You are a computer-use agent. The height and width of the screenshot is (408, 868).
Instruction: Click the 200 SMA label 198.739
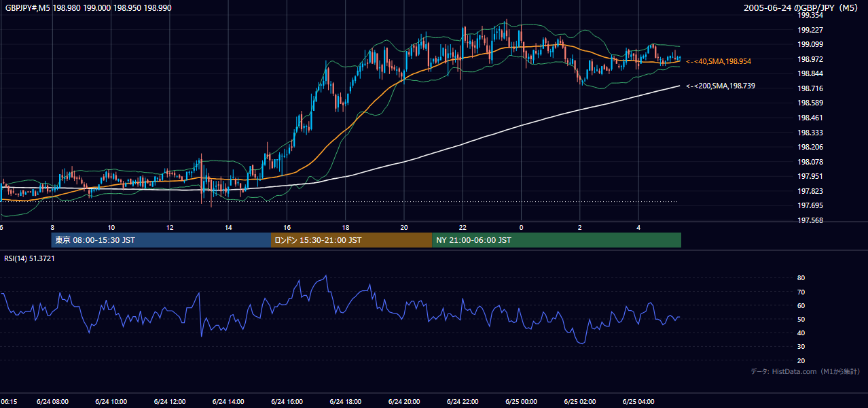point(720,86)
